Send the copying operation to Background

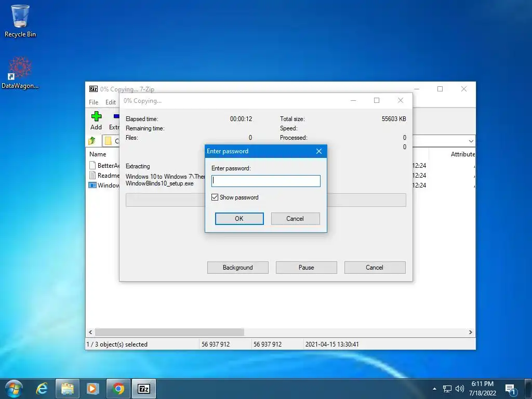click(x=238, y=268)
